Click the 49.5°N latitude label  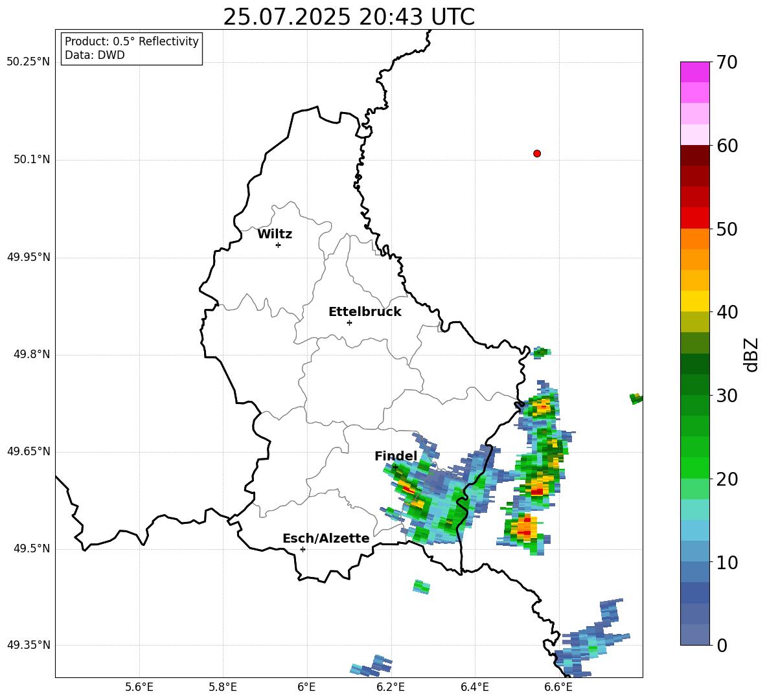pyautogui.click(x=32, y=548)
